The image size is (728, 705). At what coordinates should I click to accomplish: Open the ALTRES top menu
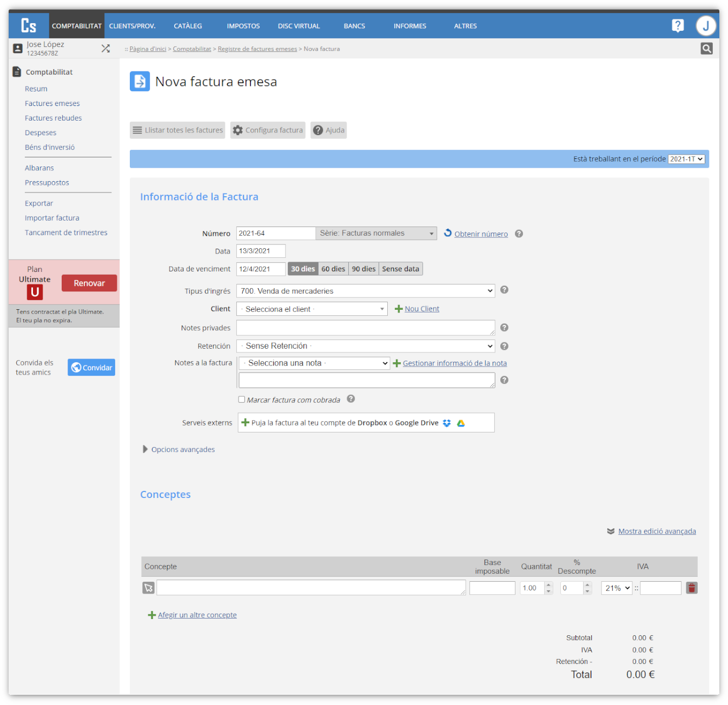(466, 26)
